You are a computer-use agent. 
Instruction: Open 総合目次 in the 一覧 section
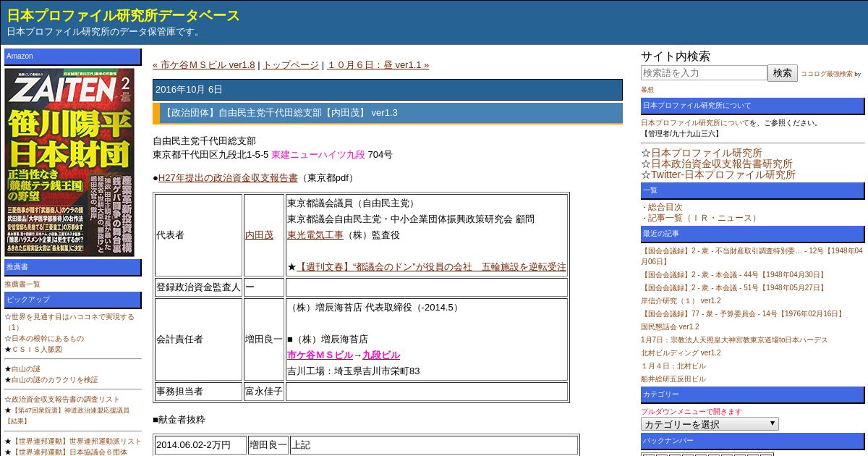pos(665,207)
